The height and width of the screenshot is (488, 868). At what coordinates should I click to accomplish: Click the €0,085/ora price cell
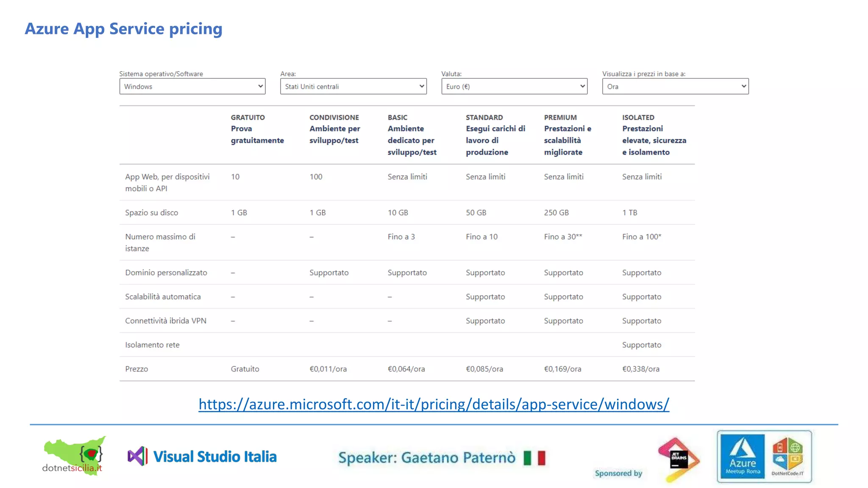click(484, 369)
